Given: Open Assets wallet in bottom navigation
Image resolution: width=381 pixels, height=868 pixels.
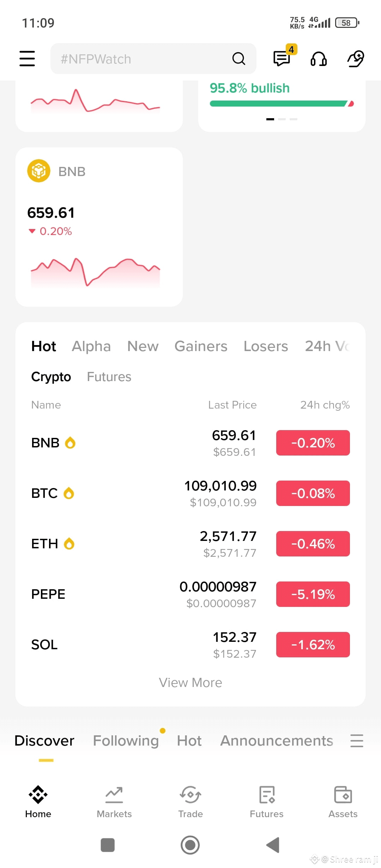Looking at the screenshot, I should (343, 802).
